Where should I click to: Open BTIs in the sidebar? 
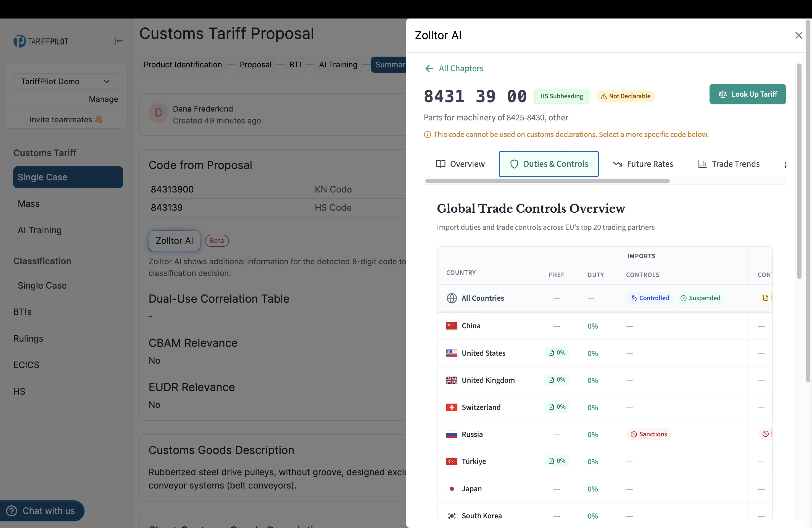pyautogui.click(x=23, y=312)
